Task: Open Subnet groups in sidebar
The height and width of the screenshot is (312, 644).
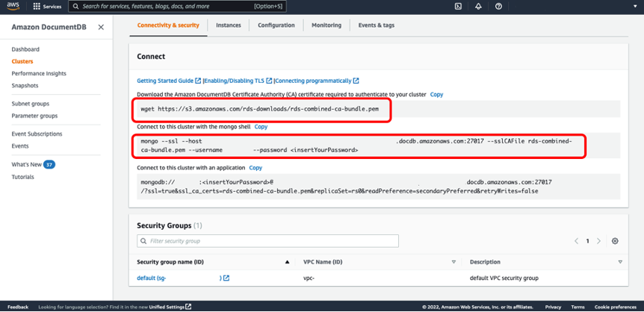Action: point(31,104)
